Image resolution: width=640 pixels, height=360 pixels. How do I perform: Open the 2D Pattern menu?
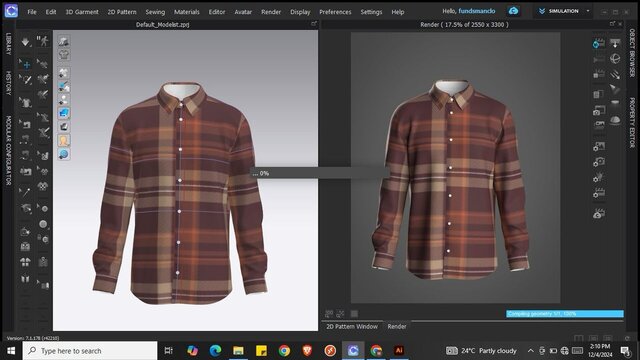point(122,12)
